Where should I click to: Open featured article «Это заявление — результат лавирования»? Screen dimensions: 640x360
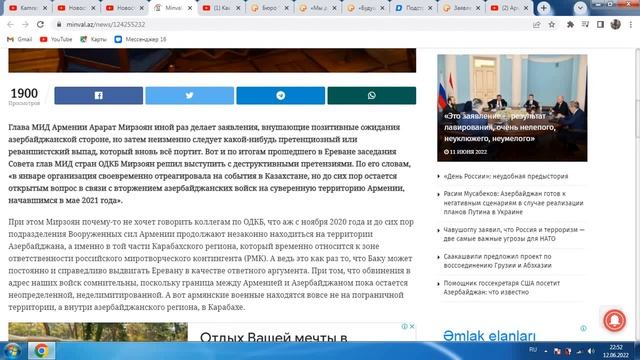512,108
